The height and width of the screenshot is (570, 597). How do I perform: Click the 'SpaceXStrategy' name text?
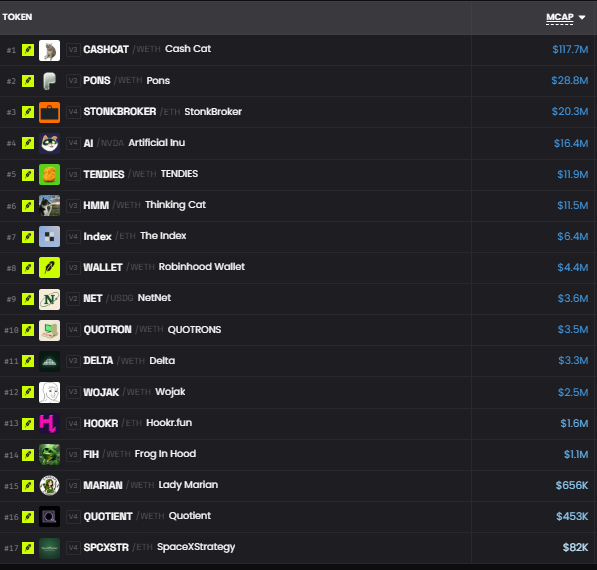pos(196,547)
